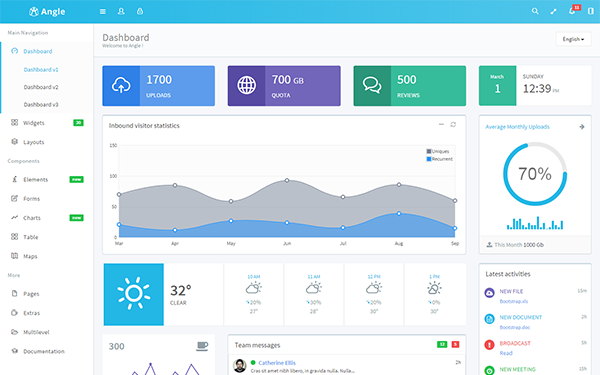This screenshot has height=375, width=600.
Task: Toggle fullscreen using expand icon
Action: pyautogui.click(x=553, y=11)
